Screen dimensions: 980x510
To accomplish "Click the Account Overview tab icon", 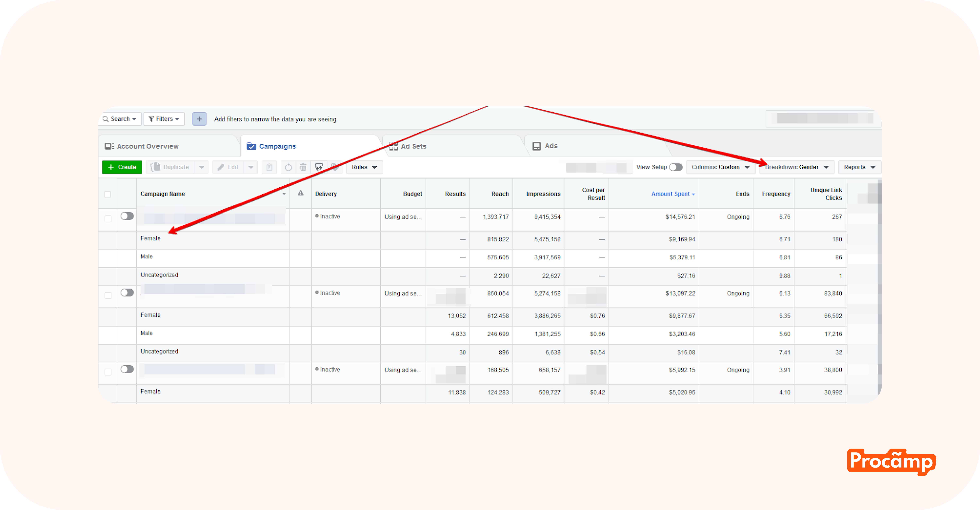I will [x=109, y=146].
